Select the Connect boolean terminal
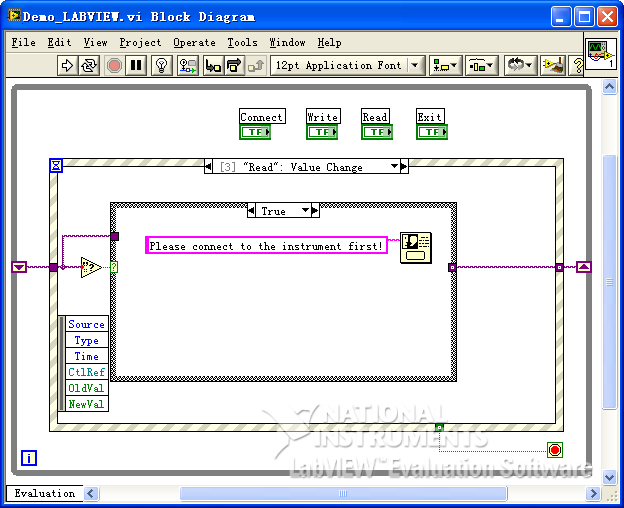The width and height of the screenshot is (624, 508). pyautogui.click(x=255, y=132)
